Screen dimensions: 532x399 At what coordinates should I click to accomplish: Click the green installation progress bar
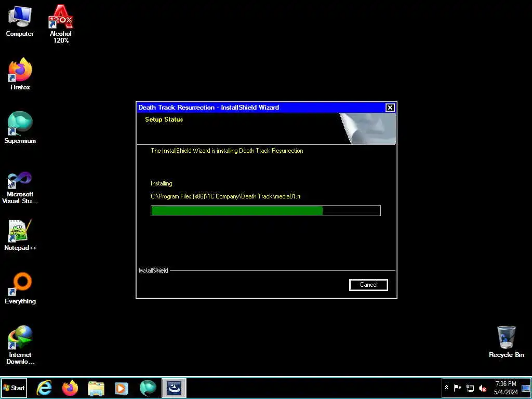pos(265,210)
